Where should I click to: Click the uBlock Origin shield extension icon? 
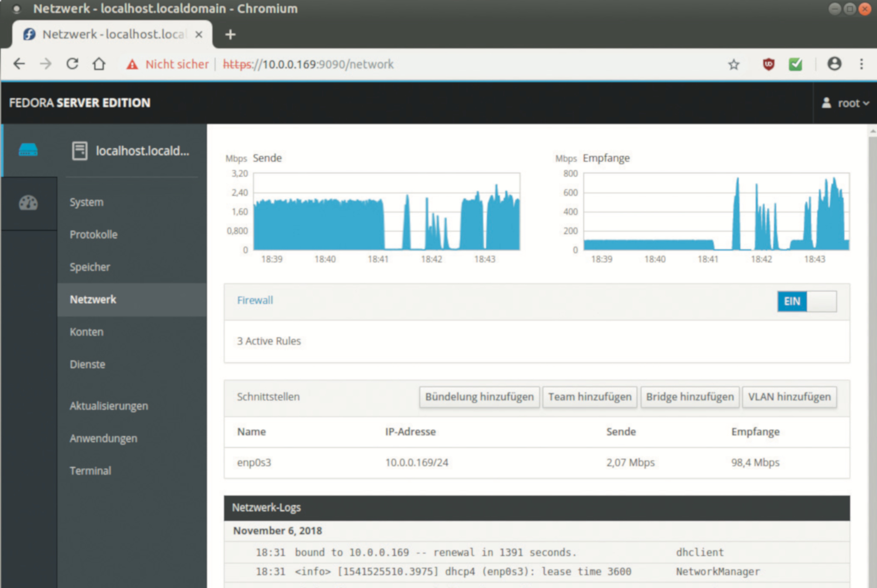click(x=769, y=64)
